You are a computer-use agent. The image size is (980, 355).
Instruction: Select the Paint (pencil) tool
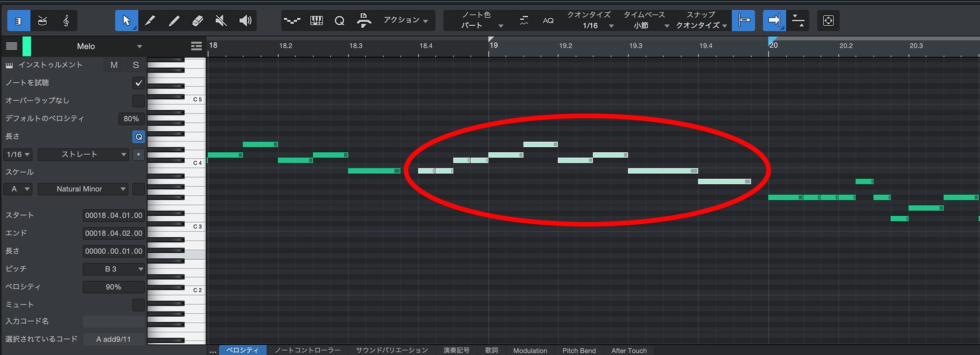click(x=150, y=21)
